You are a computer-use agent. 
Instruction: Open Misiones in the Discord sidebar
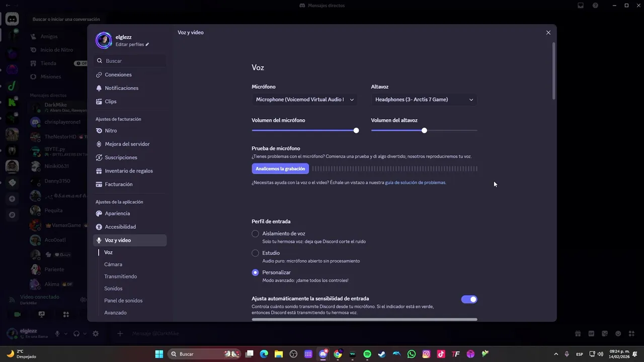[x=50, y=76]
